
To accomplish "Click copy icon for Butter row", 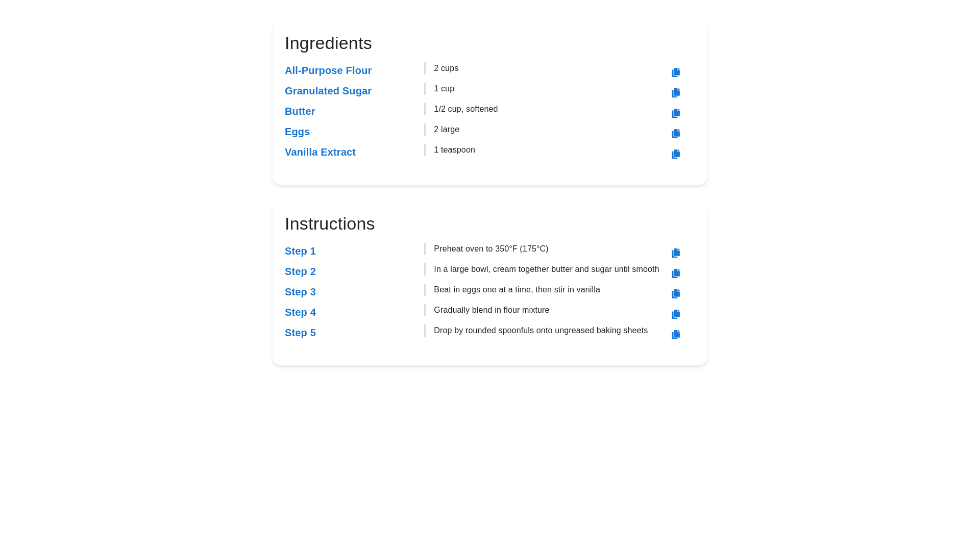I will click(675, 113).
